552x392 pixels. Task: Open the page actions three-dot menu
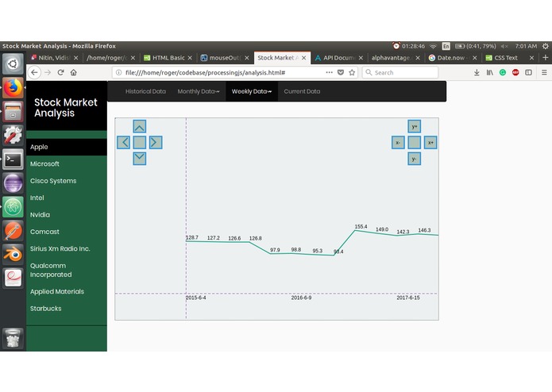click(329, 72)
